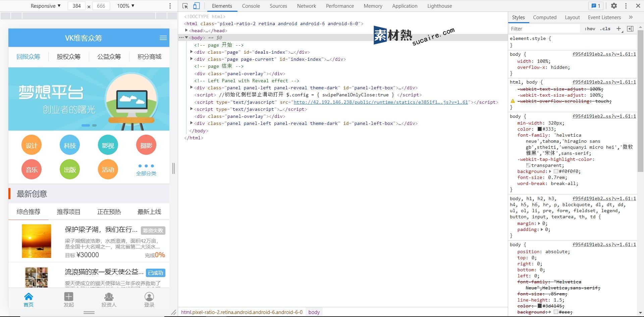
Task: Expand the script text/javascript node
Action: [x=192, y=109]
